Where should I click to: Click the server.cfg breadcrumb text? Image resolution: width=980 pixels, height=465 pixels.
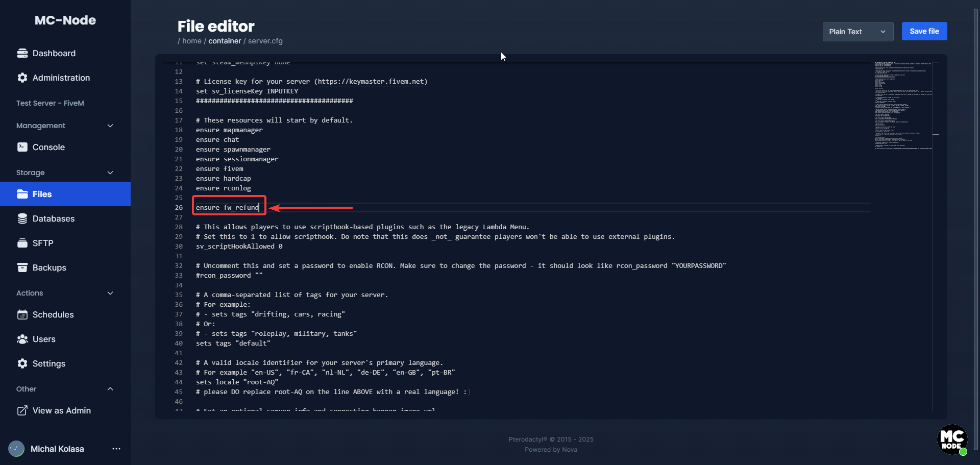[265, 41]
